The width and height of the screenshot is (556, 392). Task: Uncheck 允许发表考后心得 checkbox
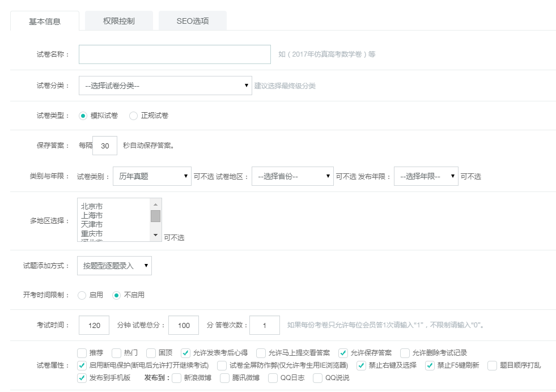(185, 353)
